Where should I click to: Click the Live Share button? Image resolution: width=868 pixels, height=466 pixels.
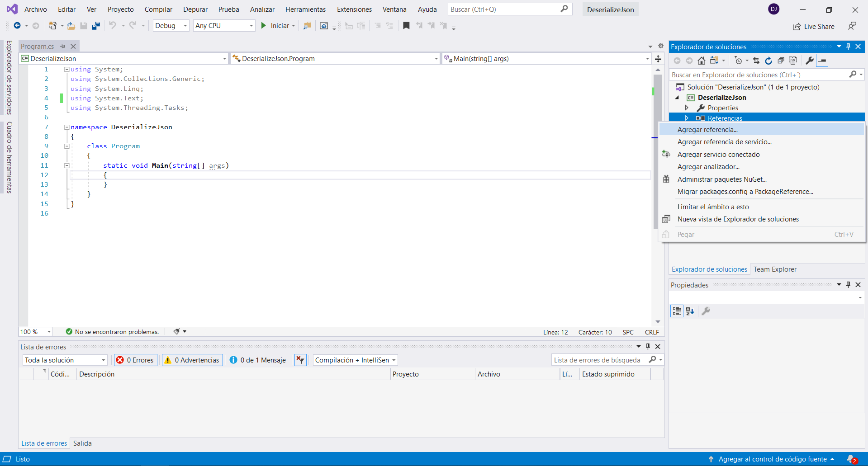point(814,27)
